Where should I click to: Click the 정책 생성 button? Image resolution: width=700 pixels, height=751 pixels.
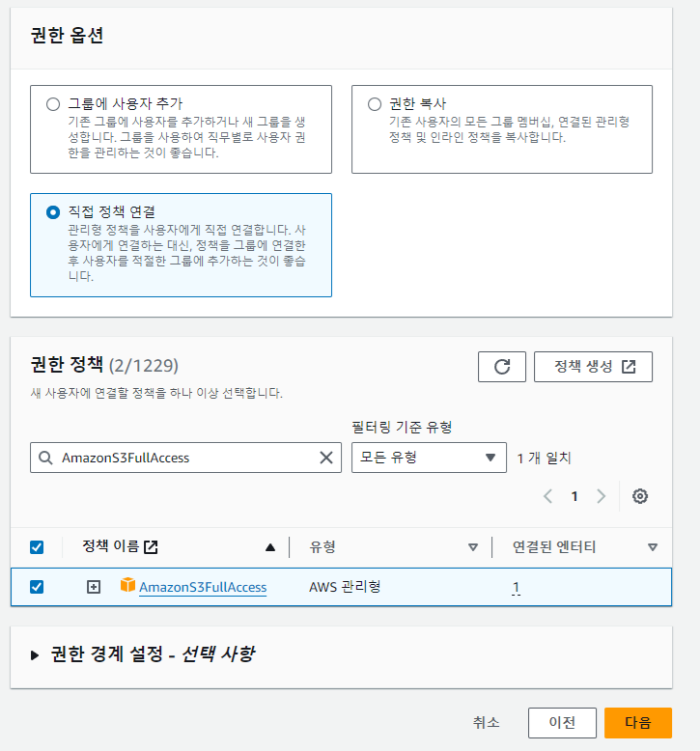(x=593, y=367)
